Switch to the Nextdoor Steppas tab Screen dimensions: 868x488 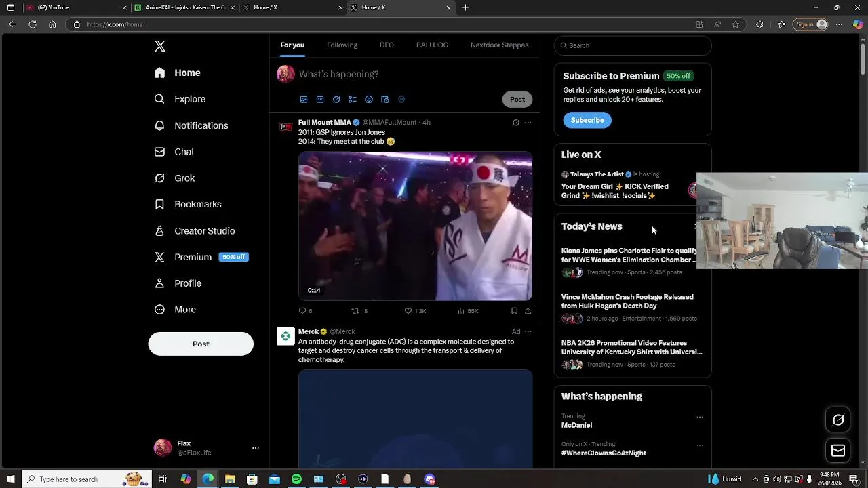[x=499, y=45]
